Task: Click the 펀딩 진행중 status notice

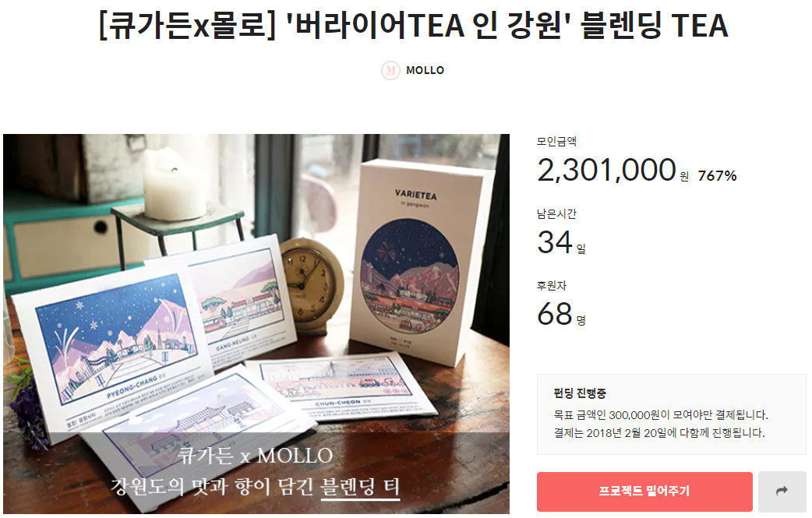Action: click(x=671, y=414)
